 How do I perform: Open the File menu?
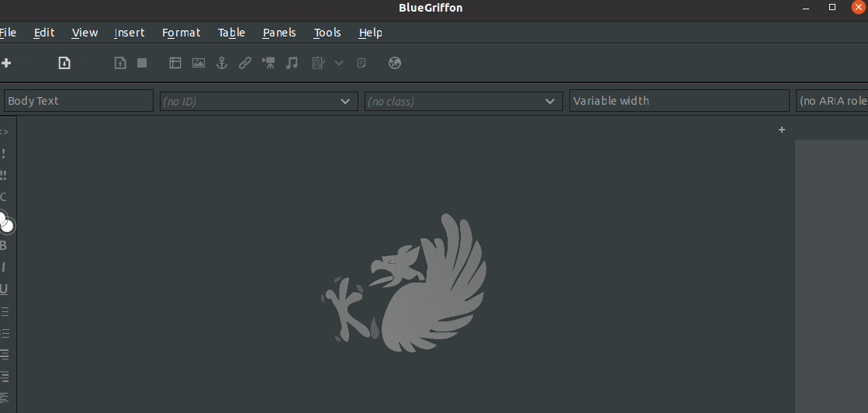8,33
